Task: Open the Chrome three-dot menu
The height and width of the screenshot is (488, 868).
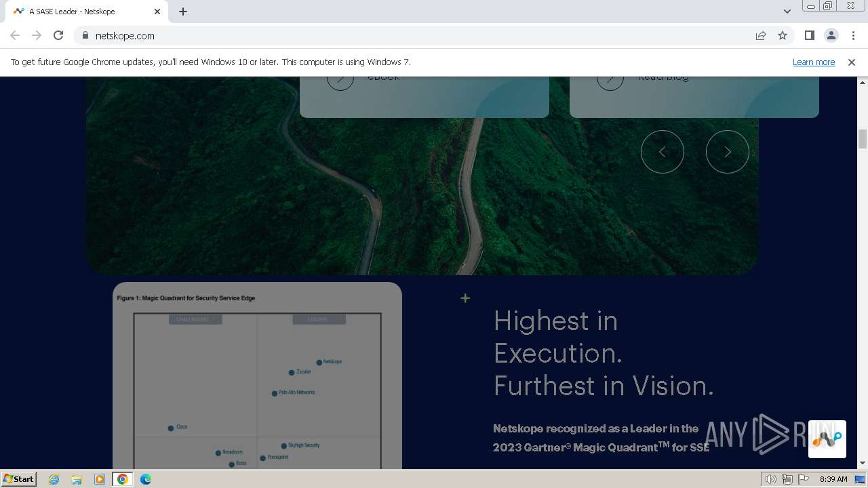Action: click(x=853, y=35)
